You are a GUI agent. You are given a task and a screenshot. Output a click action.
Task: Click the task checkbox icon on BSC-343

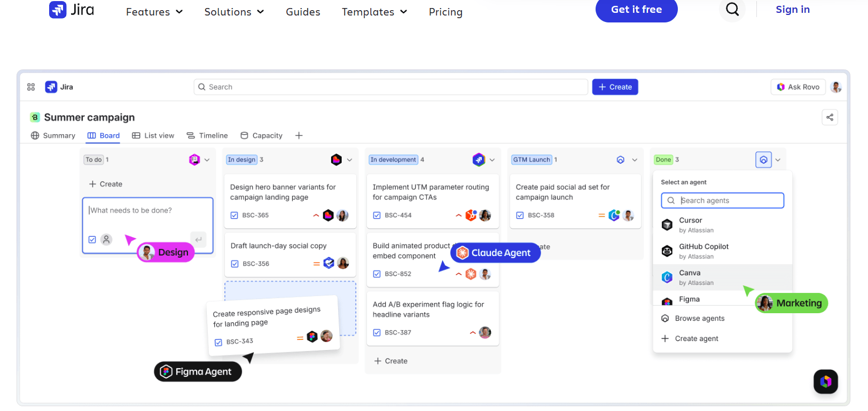click(x=218, y=343)
